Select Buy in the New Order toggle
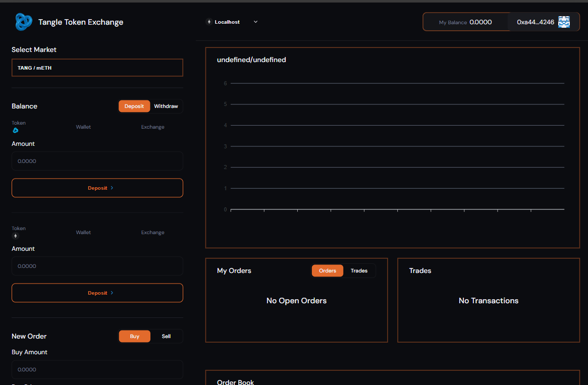The image size is (588, 385). tap(134, 336)
